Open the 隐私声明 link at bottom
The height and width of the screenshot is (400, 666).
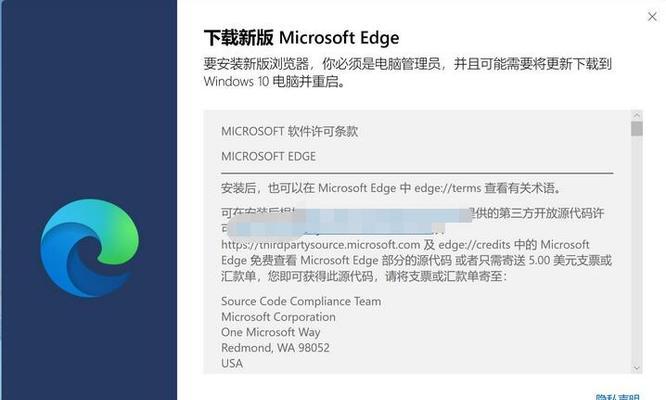(x=617, y=397)
